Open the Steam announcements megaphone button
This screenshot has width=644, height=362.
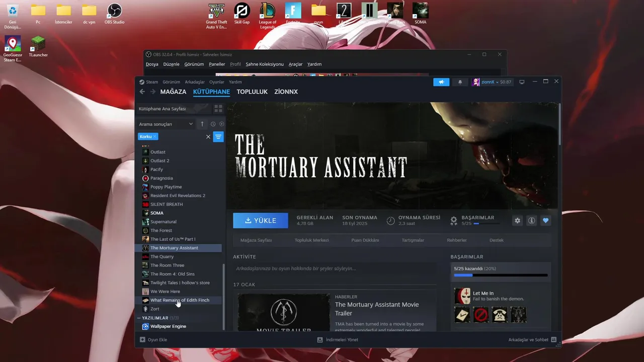point(441,82)
